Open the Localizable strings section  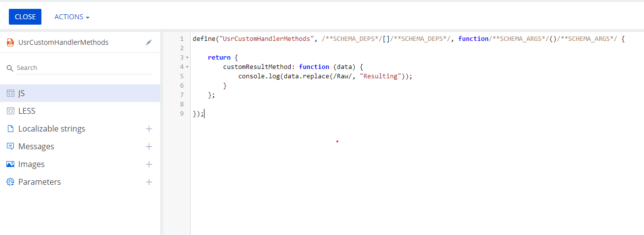(x=52, y=129)
